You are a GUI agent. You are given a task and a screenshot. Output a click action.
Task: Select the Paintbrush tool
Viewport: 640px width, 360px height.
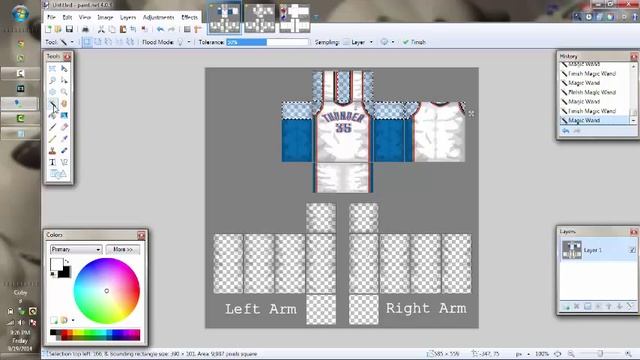point(53,127)
